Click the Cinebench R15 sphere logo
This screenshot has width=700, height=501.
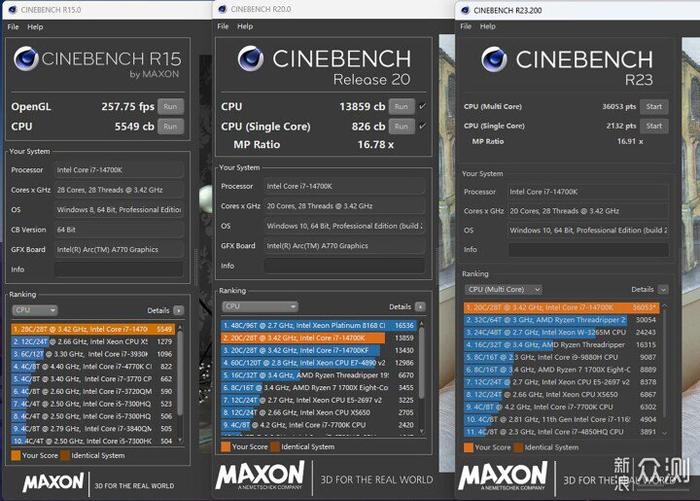26,58
